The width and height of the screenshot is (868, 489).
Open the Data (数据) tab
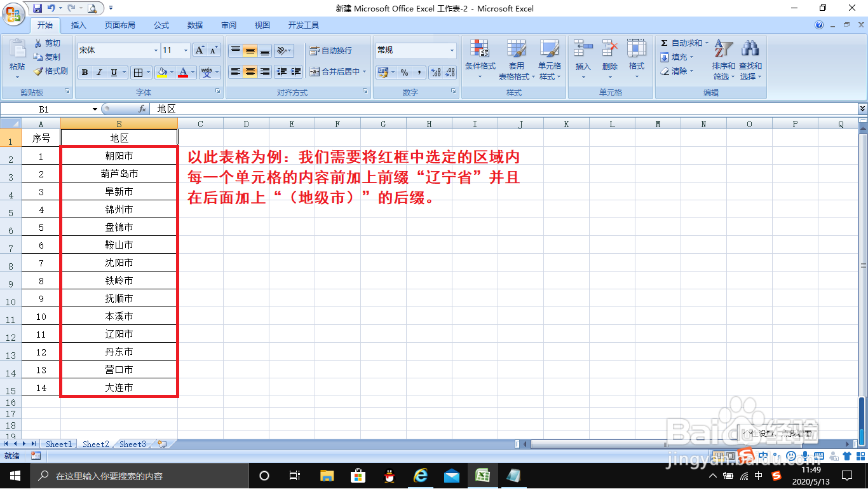[195, 25]
